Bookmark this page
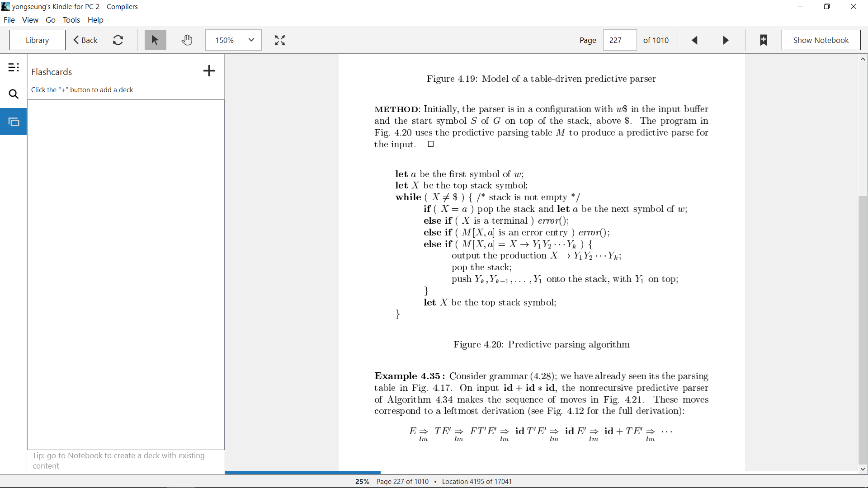The width and height of the screenshot is (868, 488). pos(764,40)
